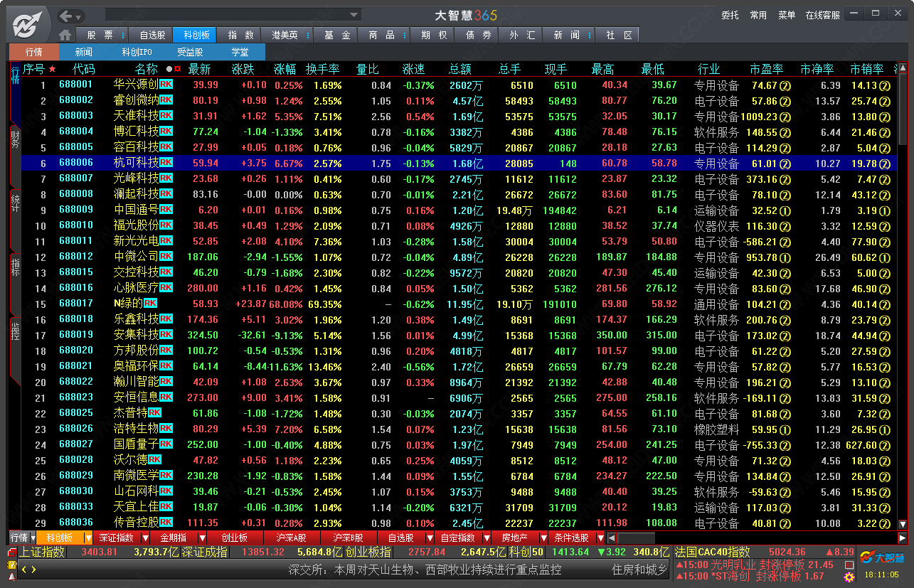Click the small square icon above the yellow gear

[849, 564]
